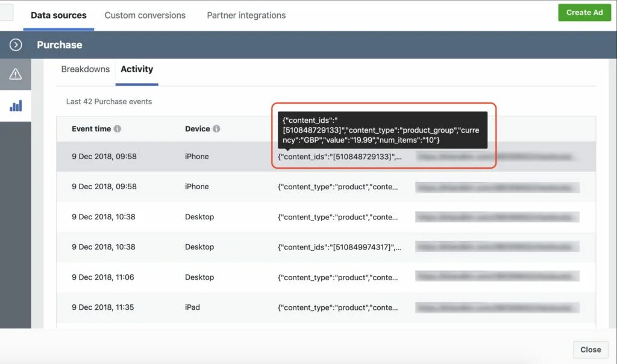
Task: Select the Activity tab
Action: tap(137, 69)
